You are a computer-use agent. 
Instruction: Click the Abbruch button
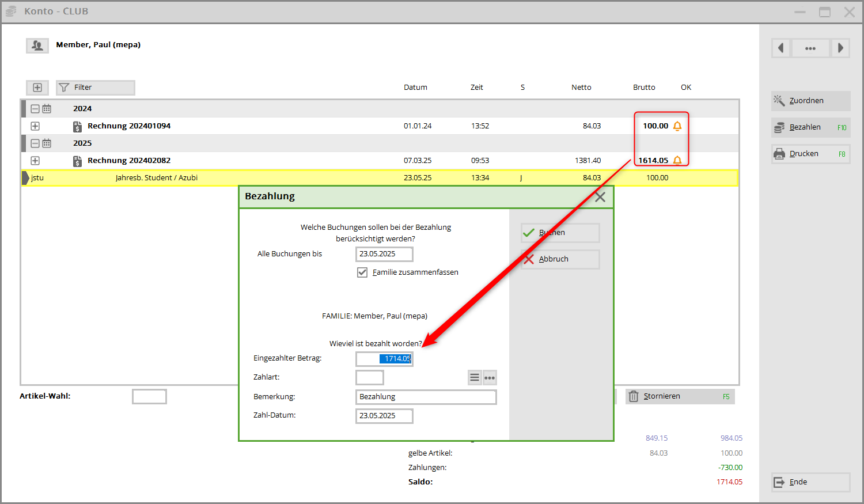point(560,259)
